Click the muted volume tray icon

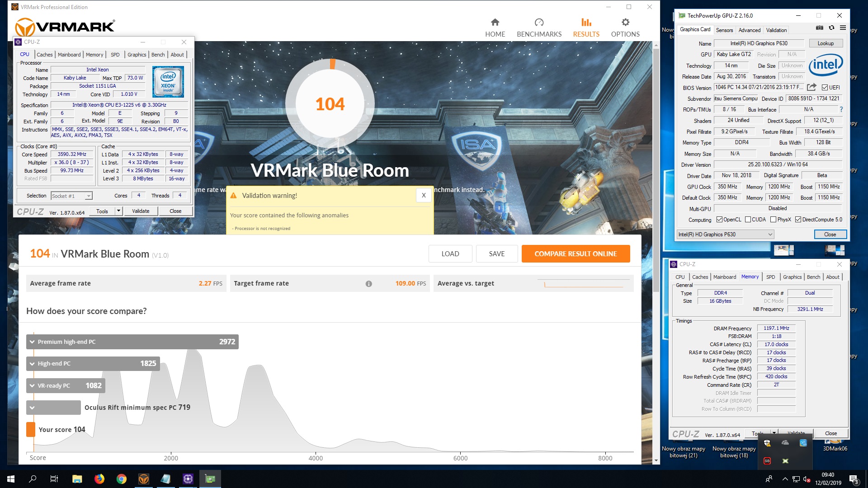pyautogui.click(x=807, y=479)
